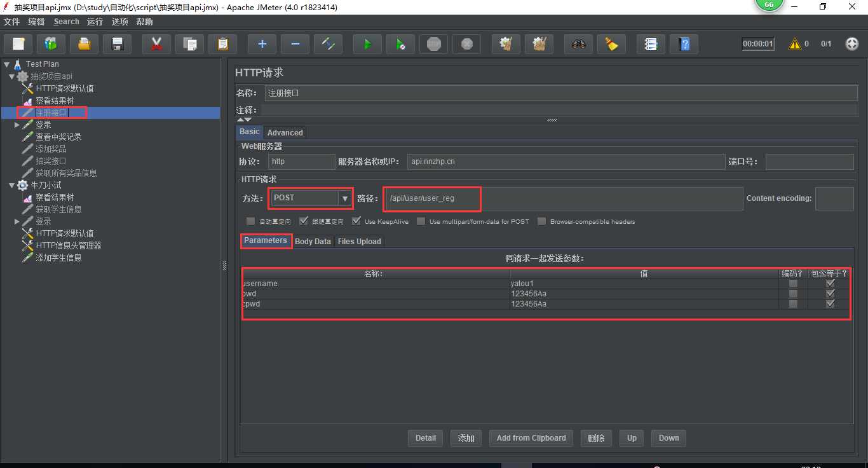Expand all nodes with plus icon
Viewport: 868px width, 468px height.
click(x=262, y=44)
